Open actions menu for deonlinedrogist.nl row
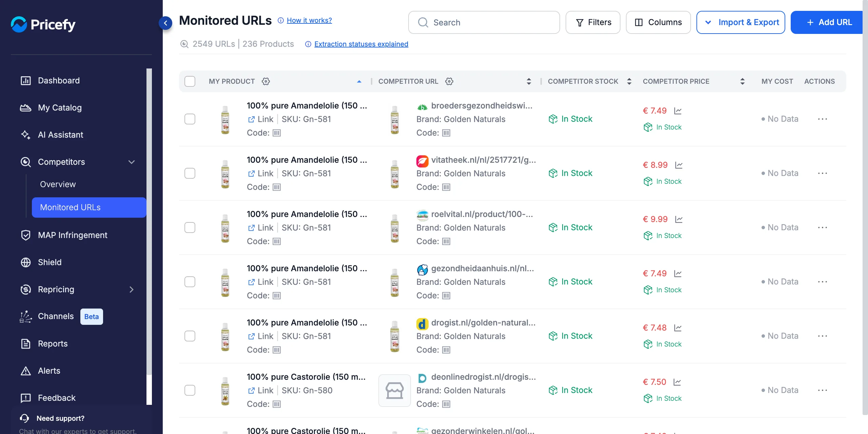The width and height of the screenshot is (868, 434). [x=823, y=390]
